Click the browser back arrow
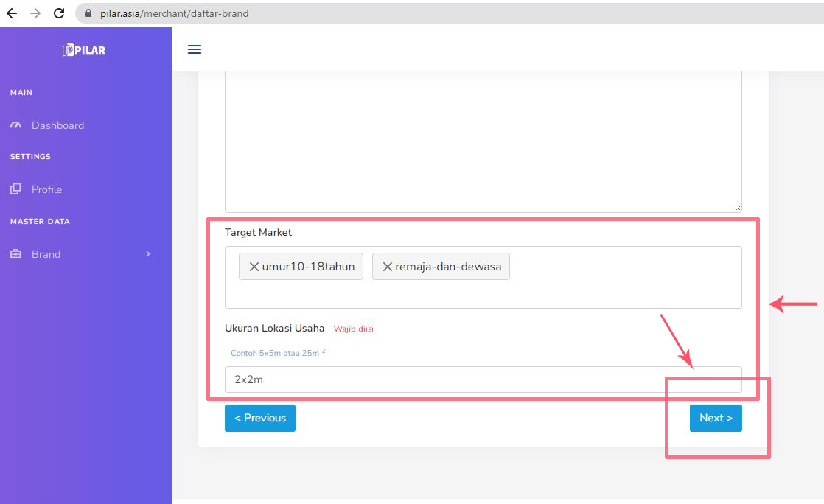The height and width of the screenshot is (504, 824). [12, 13]
